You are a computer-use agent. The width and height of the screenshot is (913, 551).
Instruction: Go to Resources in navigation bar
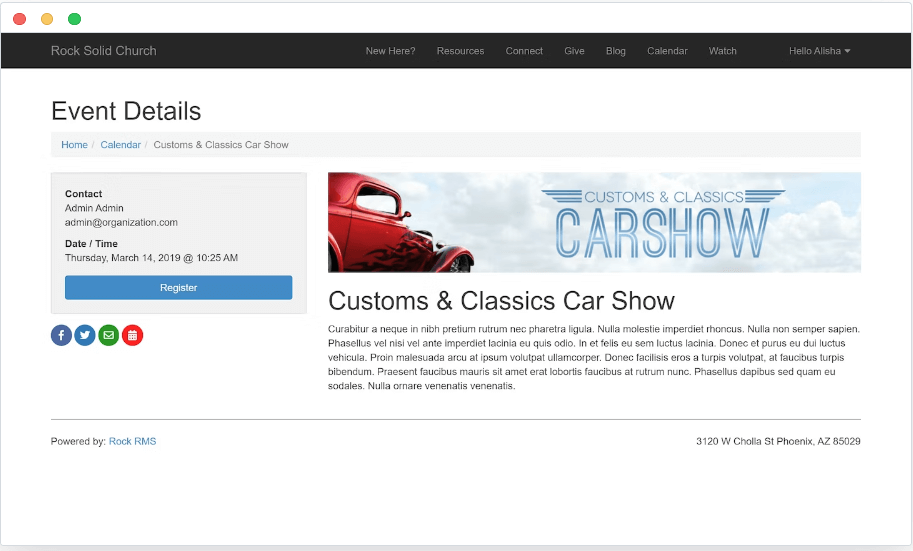(460, 51)
